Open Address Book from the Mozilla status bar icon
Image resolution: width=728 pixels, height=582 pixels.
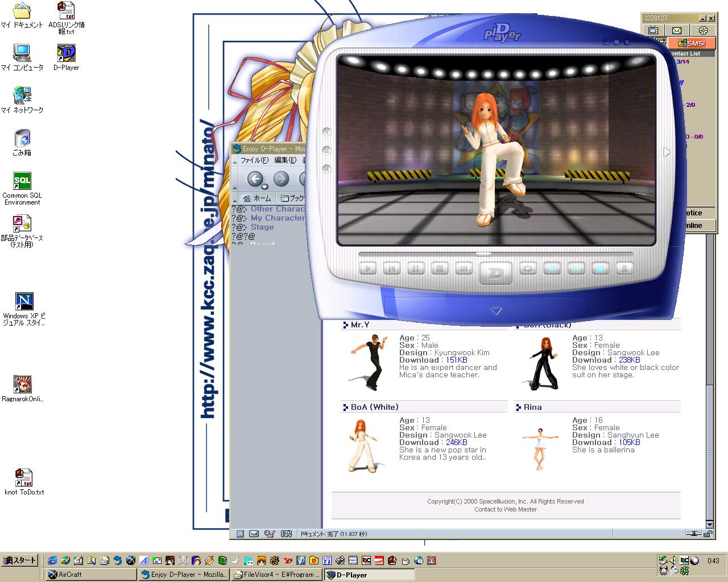coord(287,534)
